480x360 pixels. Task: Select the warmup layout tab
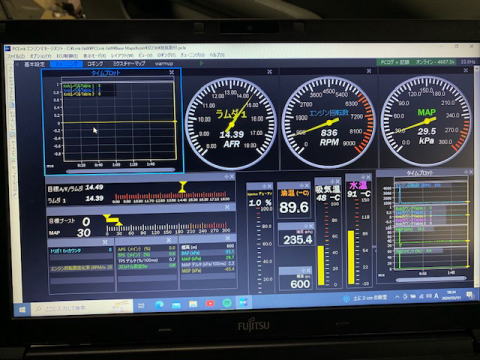(164, 63)
